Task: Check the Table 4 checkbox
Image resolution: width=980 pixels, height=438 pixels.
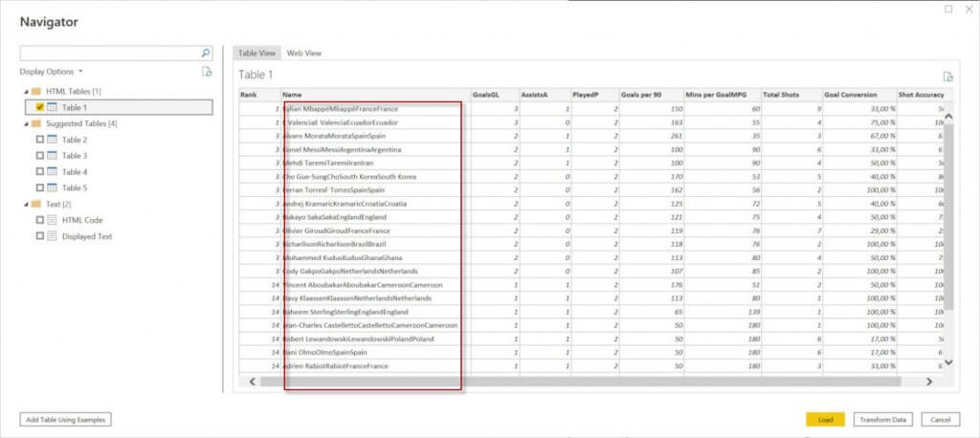Action: click(40, 172)
